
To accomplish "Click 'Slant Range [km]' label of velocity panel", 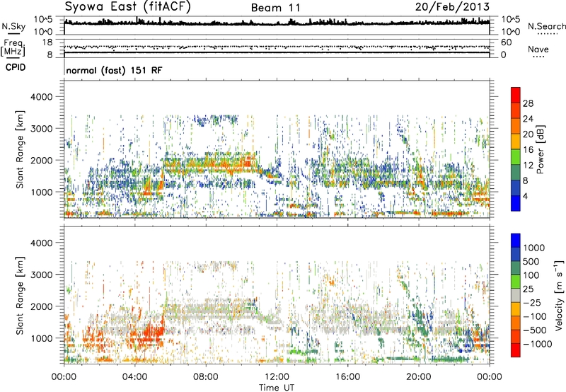I will coord(20,296).
